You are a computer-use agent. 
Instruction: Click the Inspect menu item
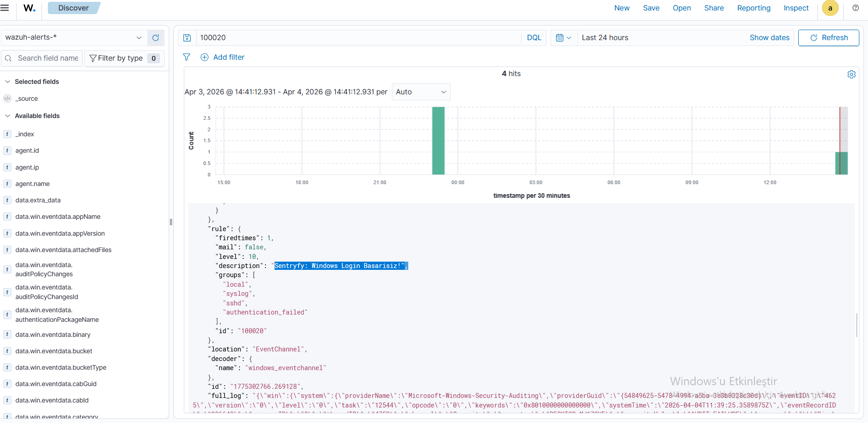pos(796,8)
